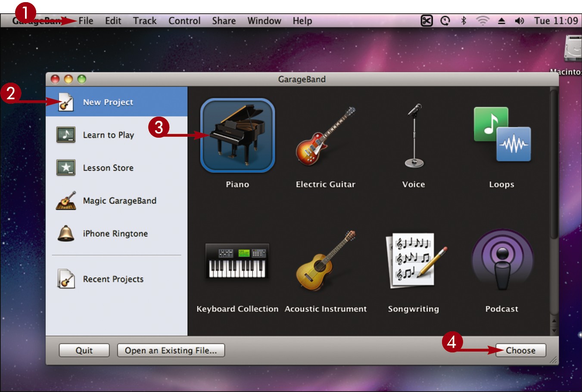
Task: Click the Songwriting label text
Action: pyautogui.click(x=414, y=309)
